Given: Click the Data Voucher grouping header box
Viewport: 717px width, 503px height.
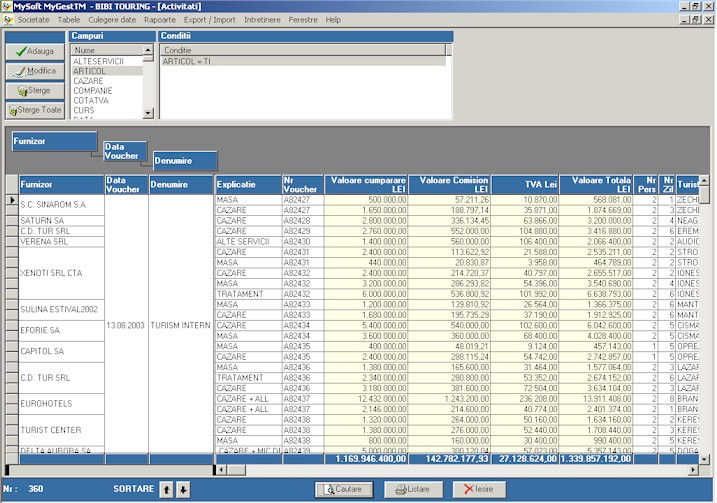Looking at the screenshot, I should (125, 151).
